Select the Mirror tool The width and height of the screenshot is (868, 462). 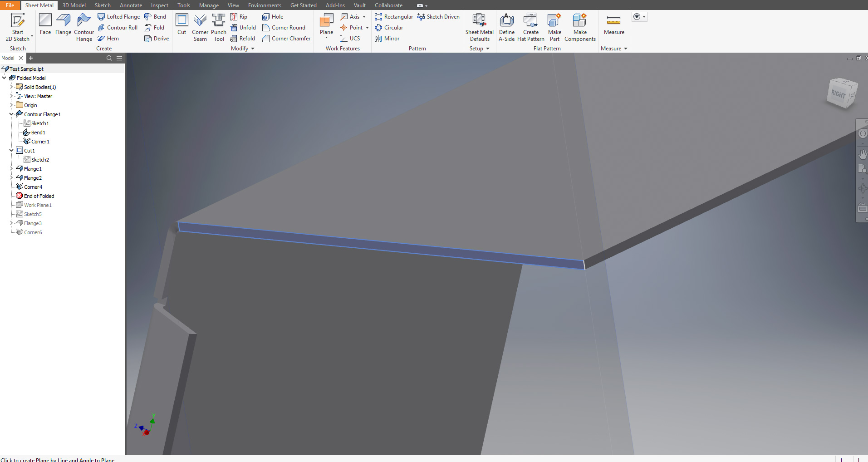387,39
